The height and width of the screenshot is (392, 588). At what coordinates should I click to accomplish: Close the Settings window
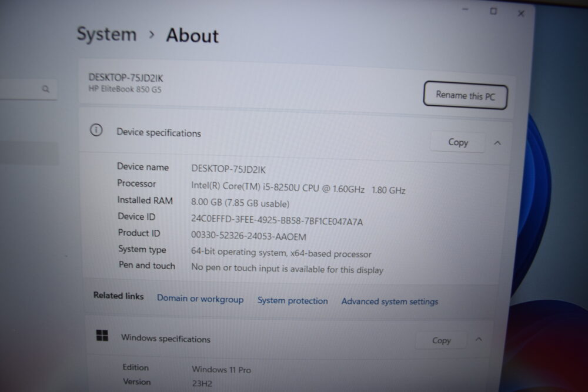521,14
